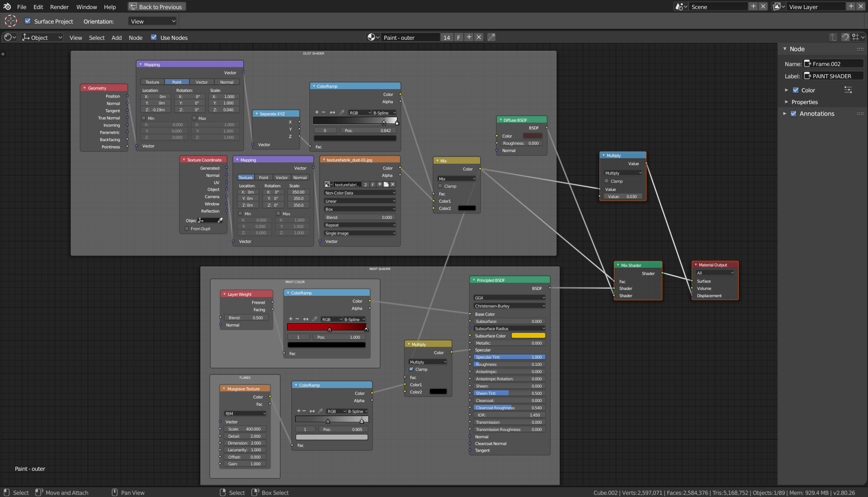868x497 pixels.
Task: Expand the Properties panel section
Action: coord(804,102)
